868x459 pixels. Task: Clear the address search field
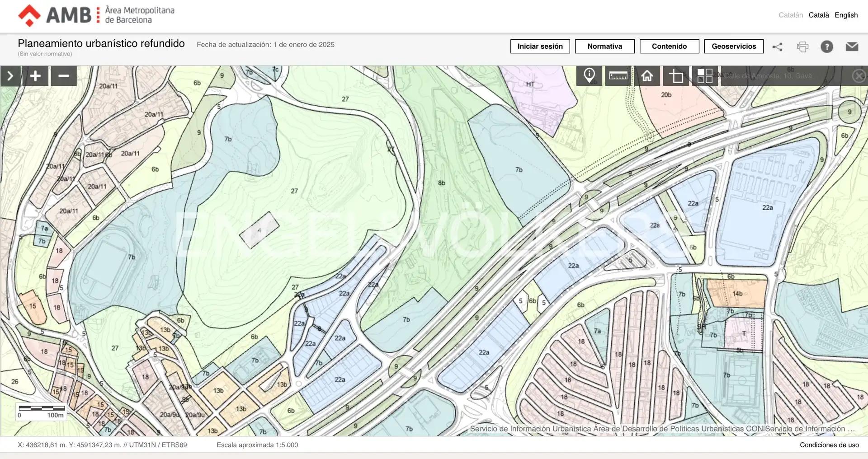tap(859, 76)
